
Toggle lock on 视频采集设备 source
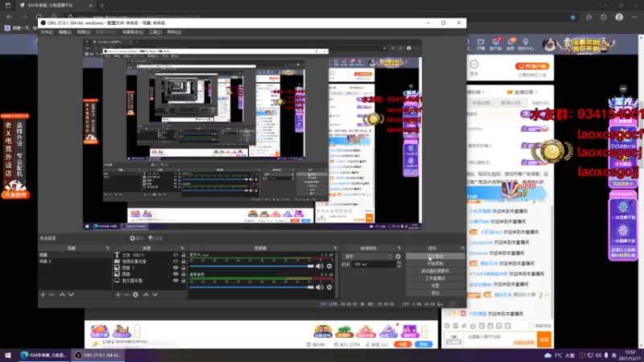point(184,261)
